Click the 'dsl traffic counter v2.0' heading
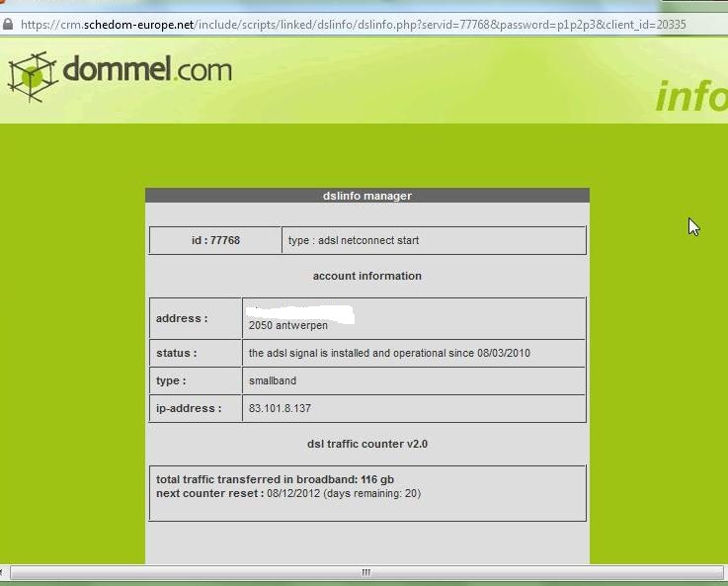The width and height of the screenshot is (728, 586). click(x=367, y=444)
